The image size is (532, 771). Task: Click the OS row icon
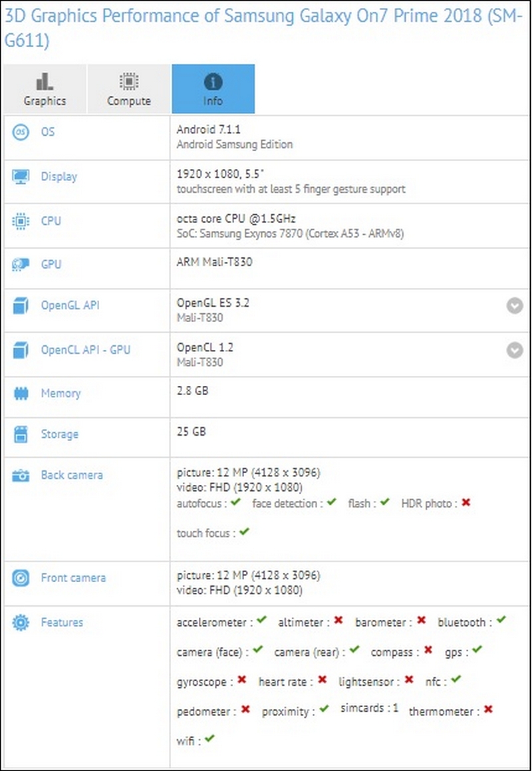tap(21, 132)
